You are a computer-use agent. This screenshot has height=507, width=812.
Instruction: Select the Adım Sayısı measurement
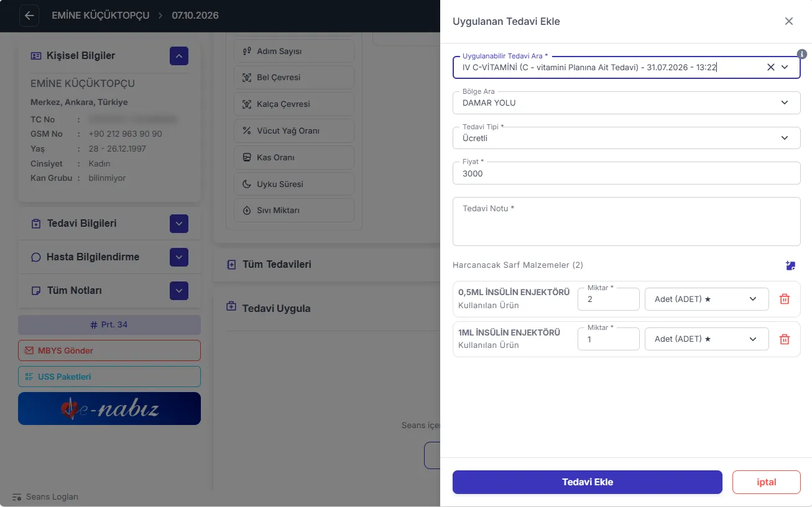pos(294,51)
